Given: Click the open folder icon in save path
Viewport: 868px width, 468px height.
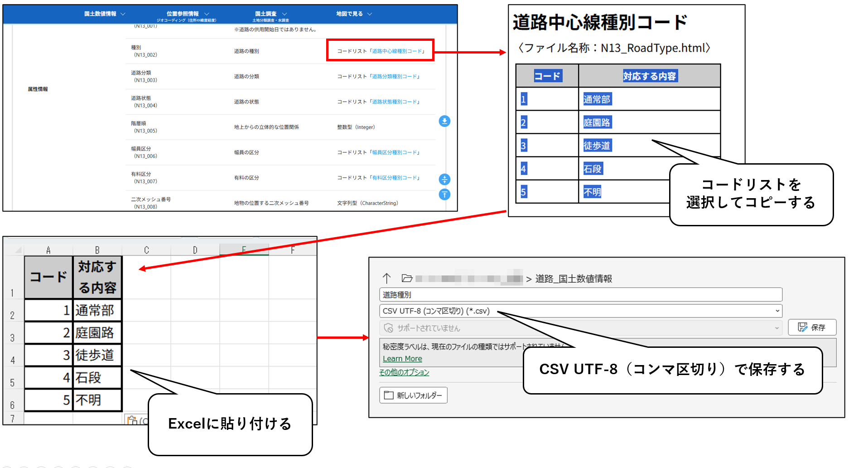Looking at the screenshot, I should click(407, 278).
